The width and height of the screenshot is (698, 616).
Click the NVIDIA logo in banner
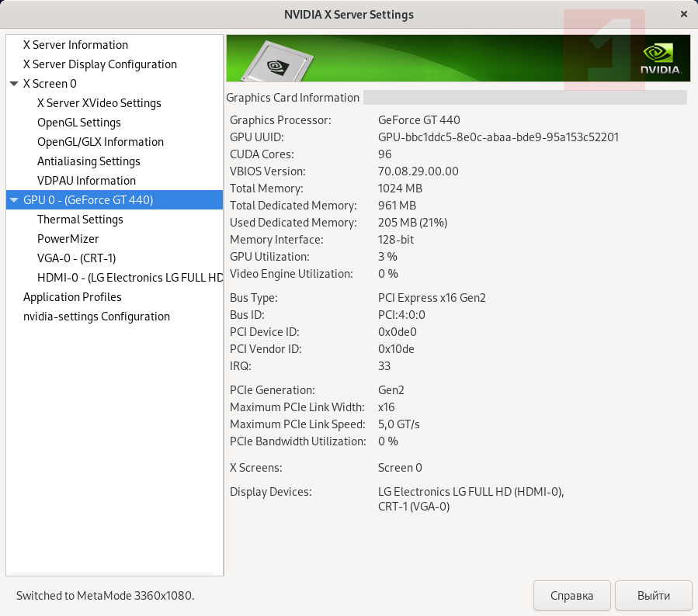pyautogui.click(x=661, y=59)
